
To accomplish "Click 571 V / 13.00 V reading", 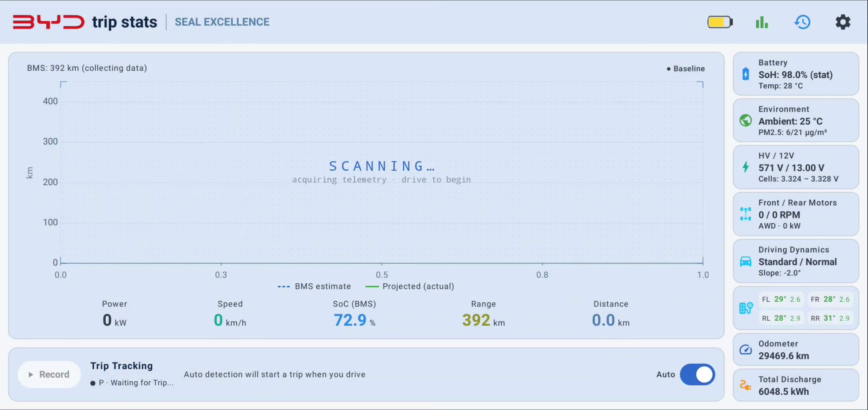I will (791, 168).
